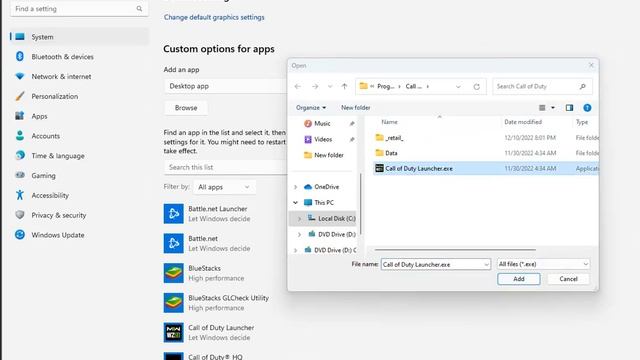640x360 pixels.
Task: Open the Filter by All apps dropdown
Action: pos(224,187)
